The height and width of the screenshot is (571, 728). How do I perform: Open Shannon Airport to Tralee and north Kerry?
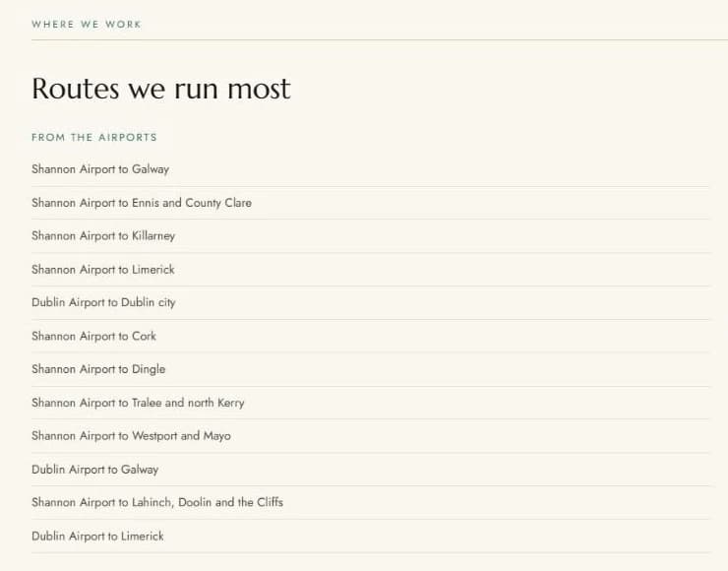pyautogui.click(x=138, y=403)
